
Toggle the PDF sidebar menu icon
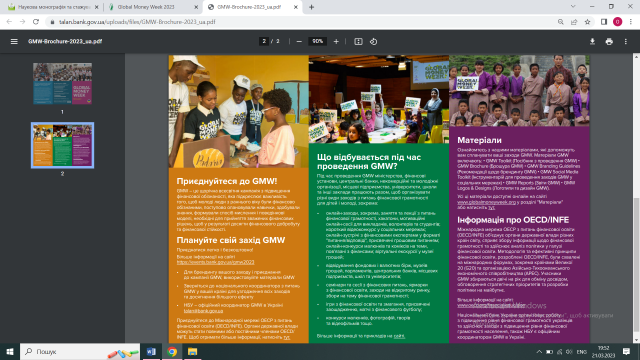pos(14,41)
